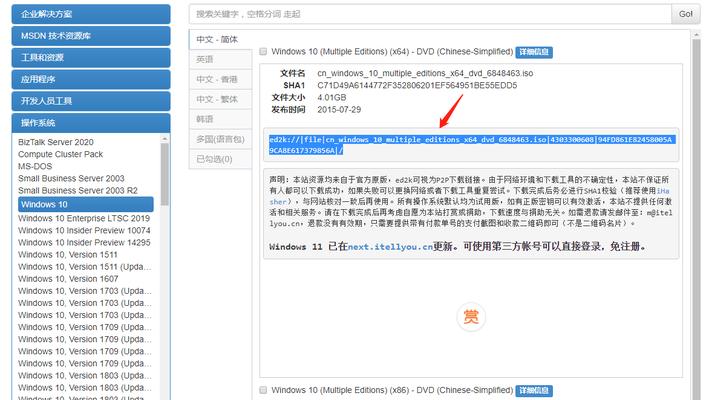Select Windows 10 Insider Preview 14295

[x=84, y=243]
